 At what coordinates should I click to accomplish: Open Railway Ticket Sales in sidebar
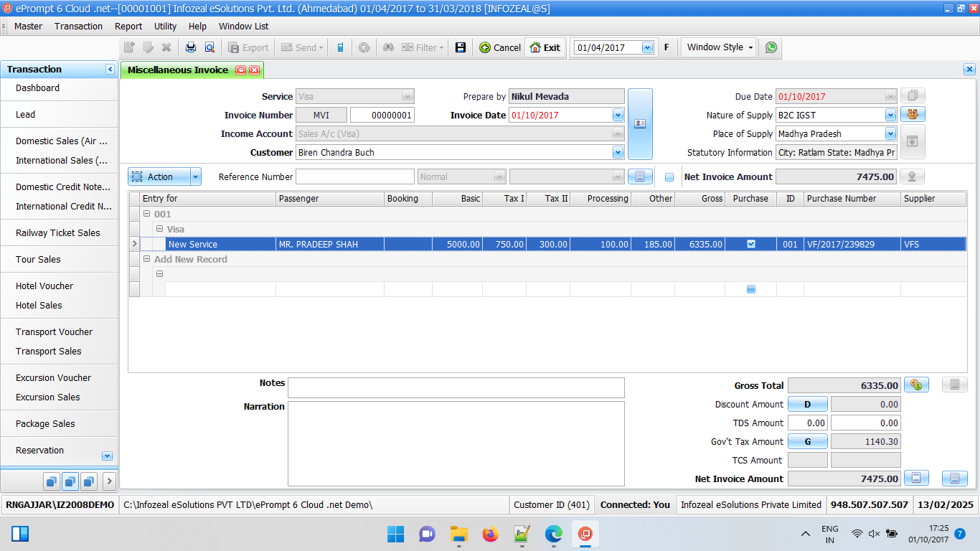coord(58,232)
